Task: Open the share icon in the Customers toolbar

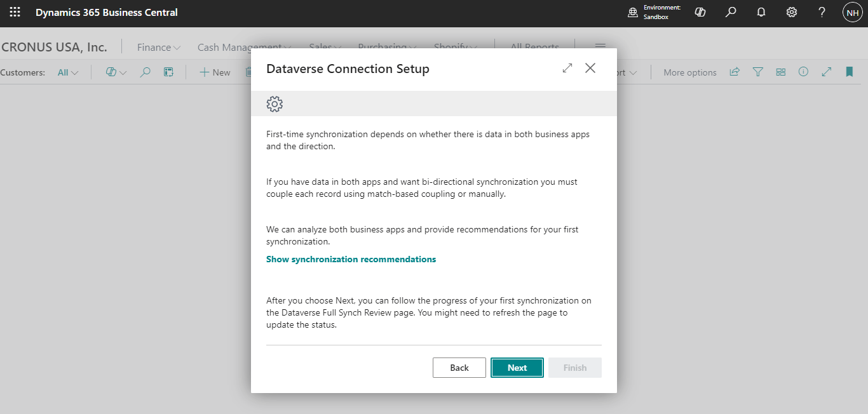Action: point(735,72)
